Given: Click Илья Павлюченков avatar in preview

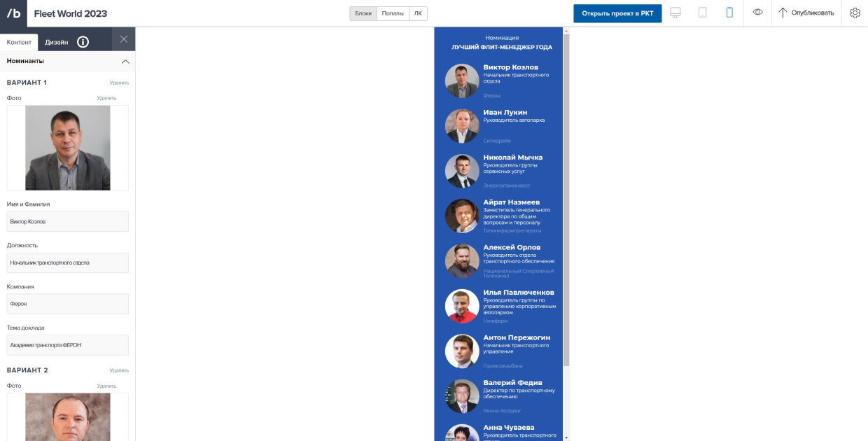Looking at the screenshot, I should pyautogui.click(x=462, y=306).
